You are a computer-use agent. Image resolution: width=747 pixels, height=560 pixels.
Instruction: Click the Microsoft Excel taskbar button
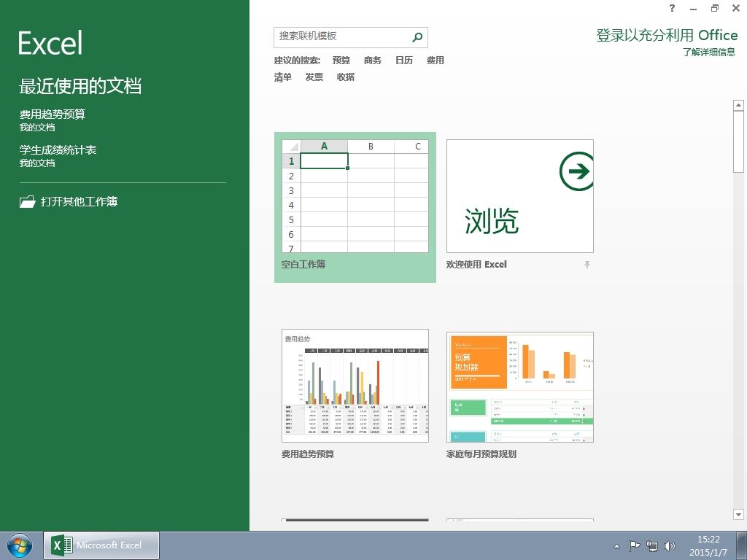(x=101, y=545)
